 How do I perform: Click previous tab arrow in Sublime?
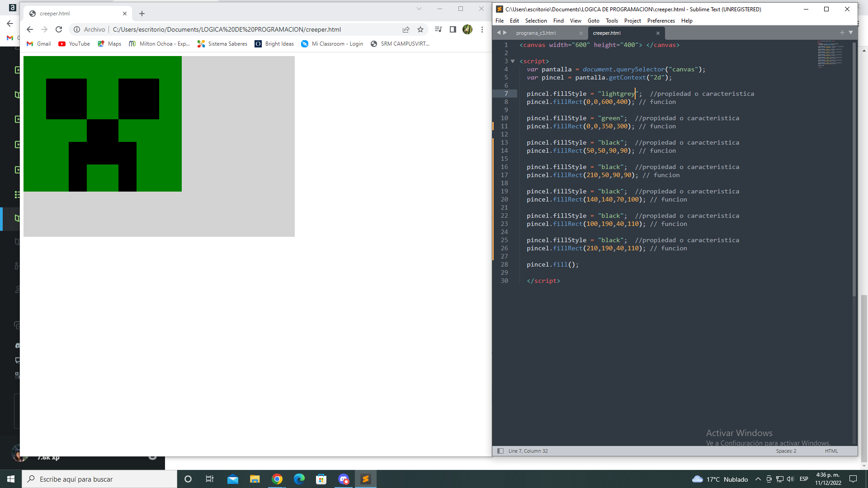coord(499,33)
